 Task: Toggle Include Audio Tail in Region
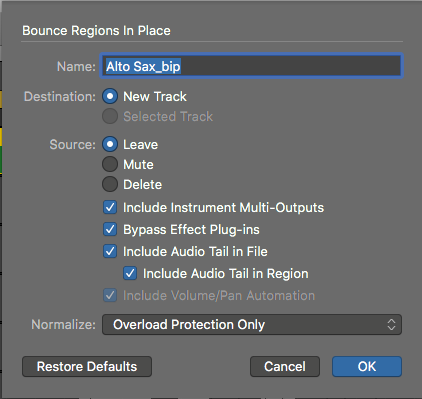(130, 273)
